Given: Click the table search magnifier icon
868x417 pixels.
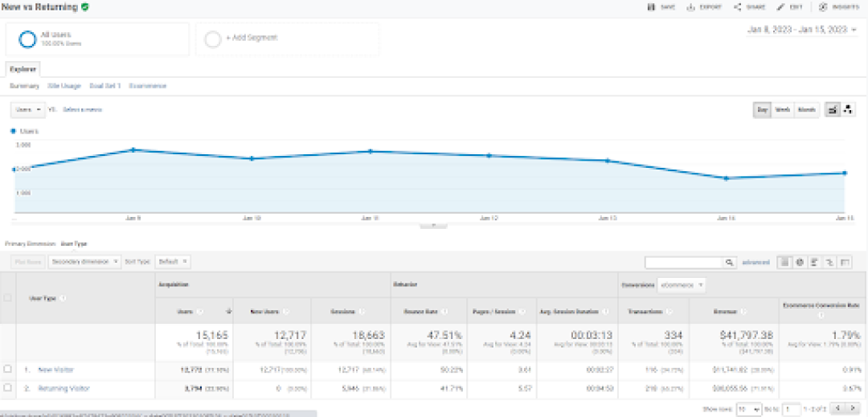Looking at the screenshot, I should point(729,262).
